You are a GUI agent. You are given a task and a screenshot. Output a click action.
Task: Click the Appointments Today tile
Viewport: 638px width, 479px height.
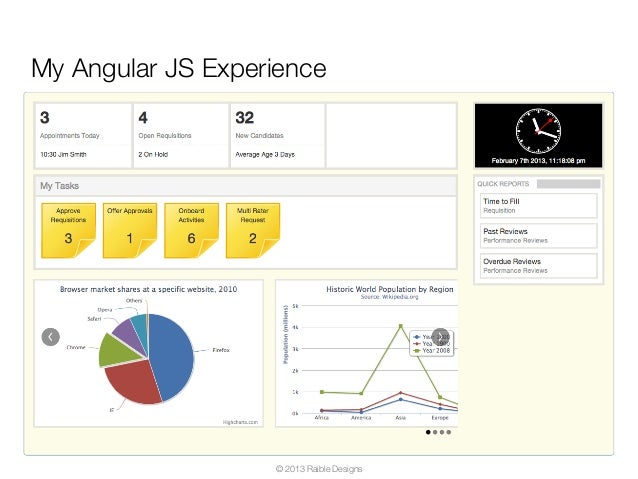coord(83,136)
